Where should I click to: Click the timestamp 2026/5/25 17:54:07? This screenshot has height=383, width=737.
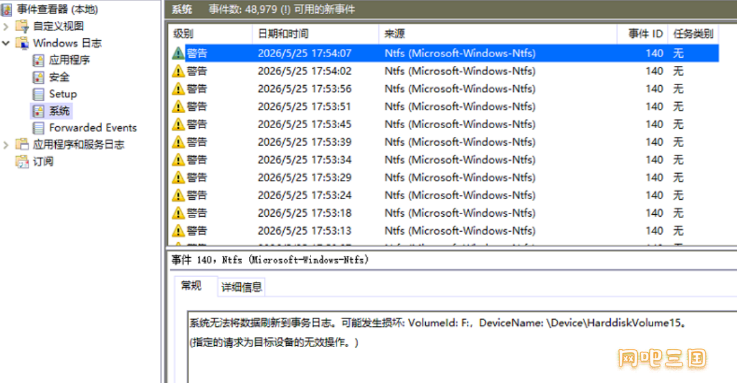[305, 53]
